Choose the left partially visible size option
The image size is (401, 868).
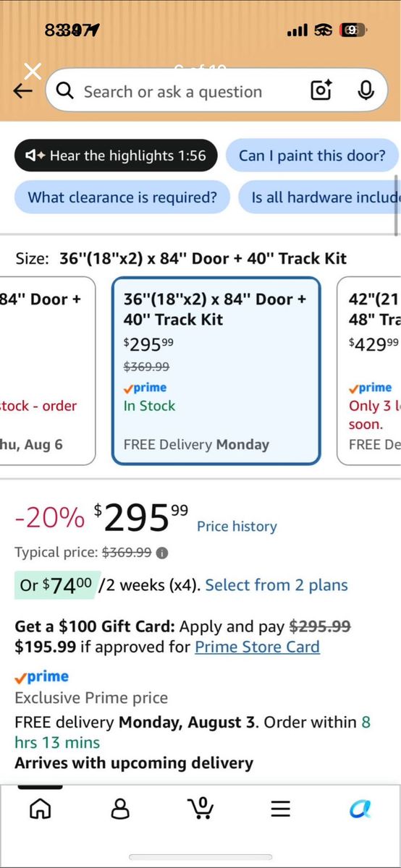47,371
